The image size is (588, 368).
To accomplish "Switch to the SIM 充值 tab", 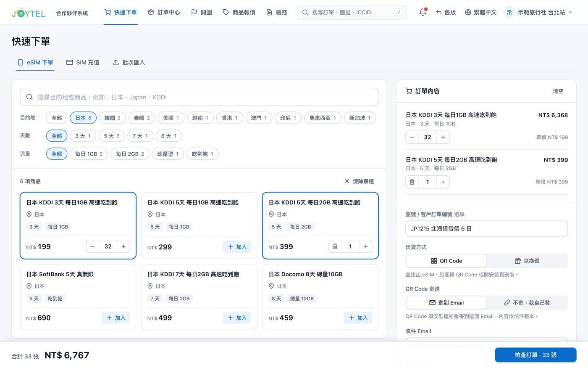I will click(83, 62).
